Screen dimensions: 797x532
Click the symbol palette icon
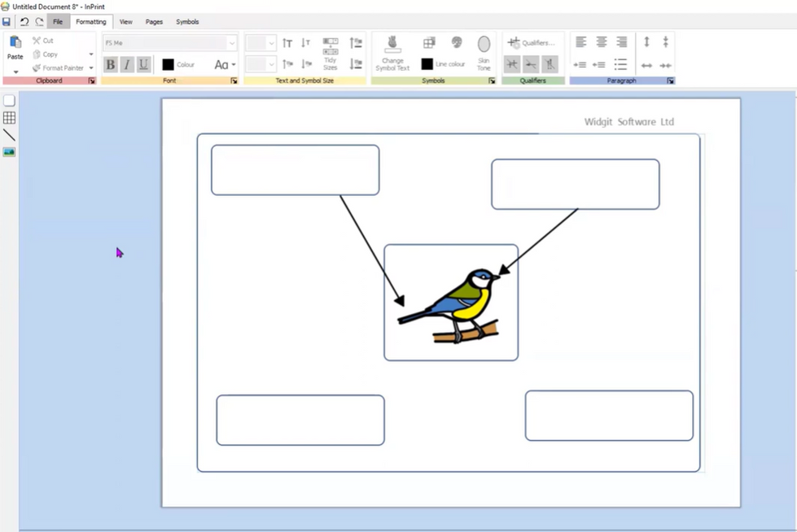pos(457,42)
